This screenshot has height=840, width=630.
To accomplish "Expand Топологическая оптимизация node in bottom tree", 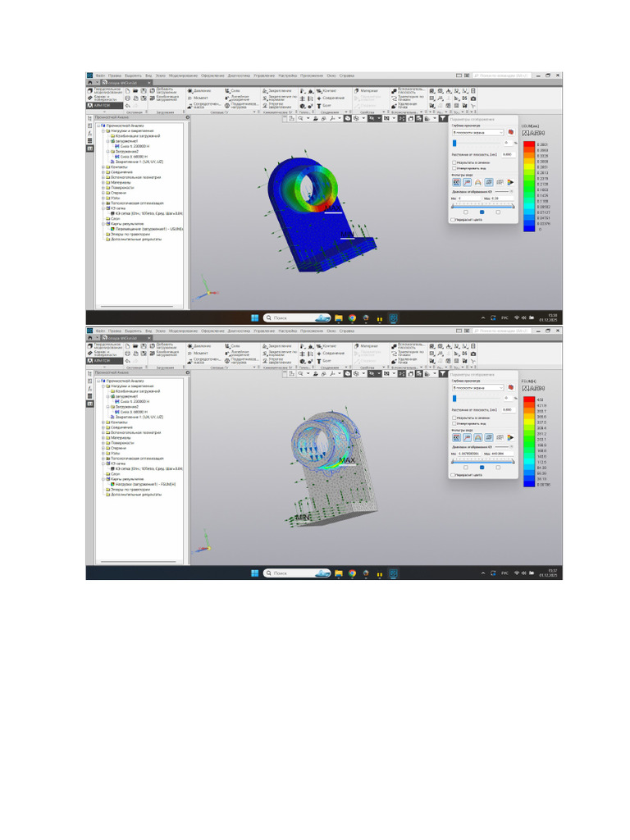I will pos(103,459).
